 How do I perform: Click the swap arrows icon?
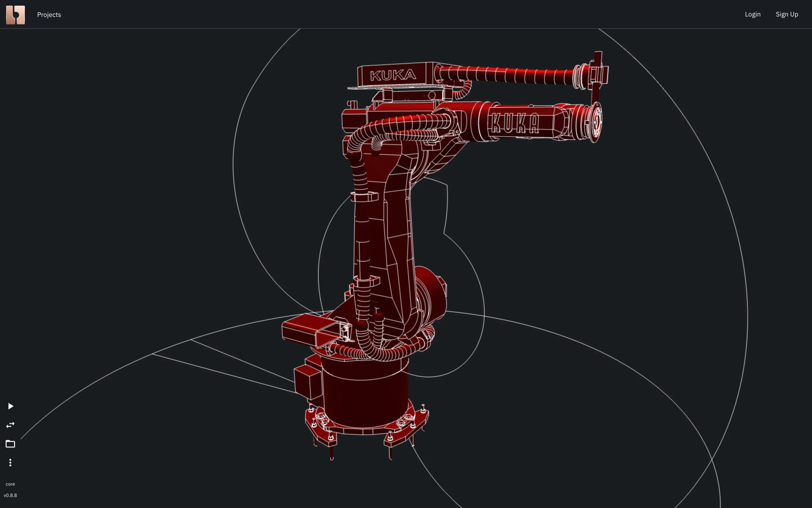pos(10,425)
